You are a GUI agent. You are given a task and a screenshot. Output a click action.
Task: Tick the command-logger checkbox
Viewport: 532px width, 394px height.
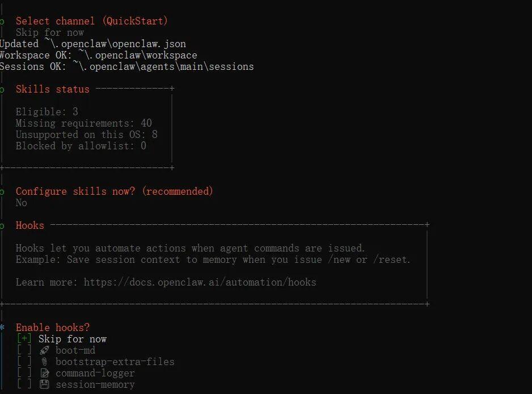[24, 373]
